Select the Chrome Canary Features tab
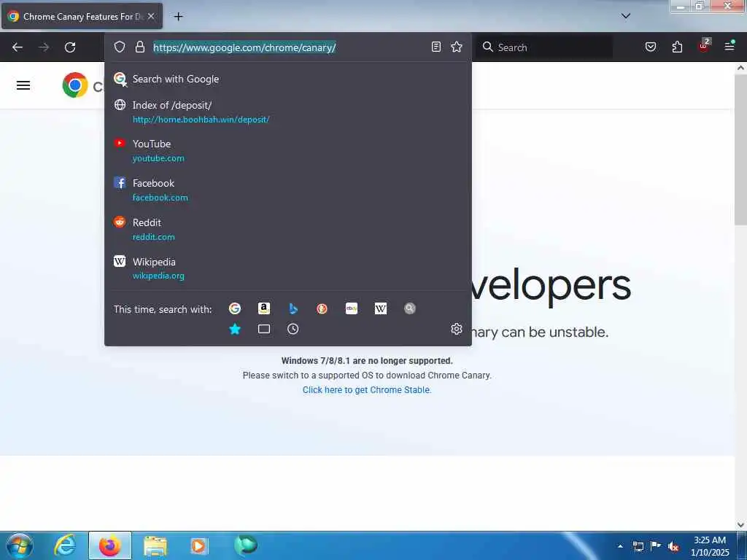Viewport: 747px width, 560px height. 82,16
